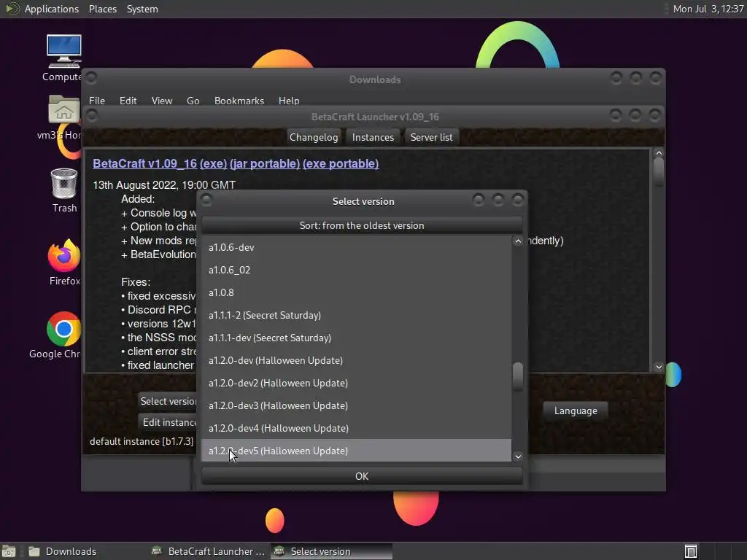
Task: Select version a1.2.0-dev3 (Halloween Update)
Action: coord(356,405)
